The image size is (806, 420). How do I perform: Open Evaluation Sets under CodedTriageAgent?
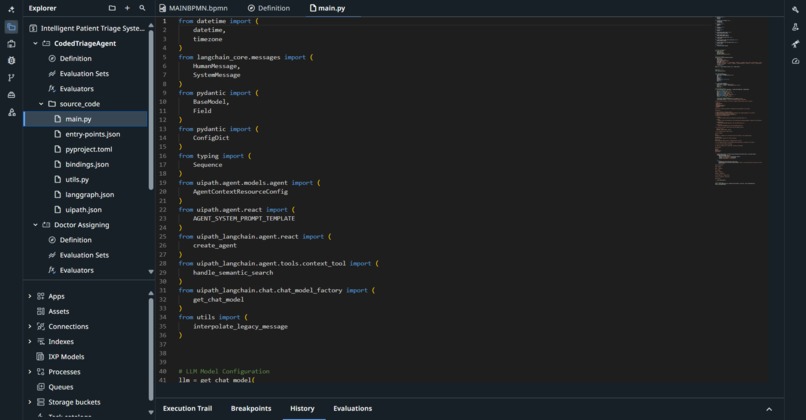[86, 74]
